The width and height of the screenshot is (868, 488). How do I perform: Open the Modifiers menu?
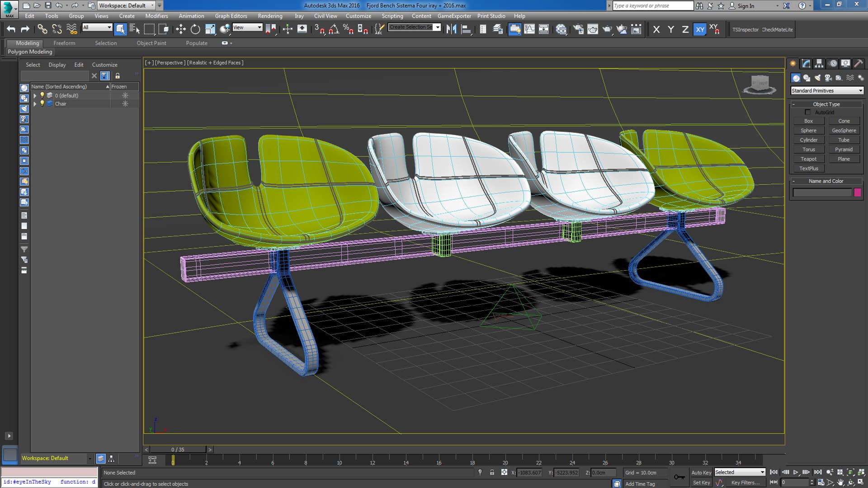point(156,16)
